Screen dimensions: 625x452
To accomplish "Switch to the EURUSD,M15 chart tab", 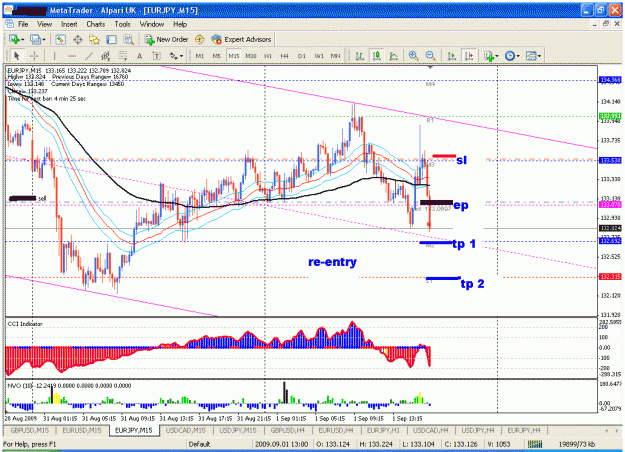I will pos(82,430).
